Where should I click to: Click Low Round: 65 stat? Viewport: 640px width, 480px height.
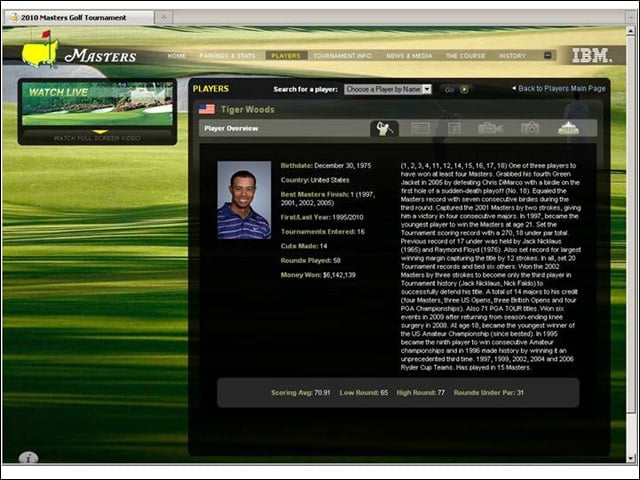click(364, 393)
